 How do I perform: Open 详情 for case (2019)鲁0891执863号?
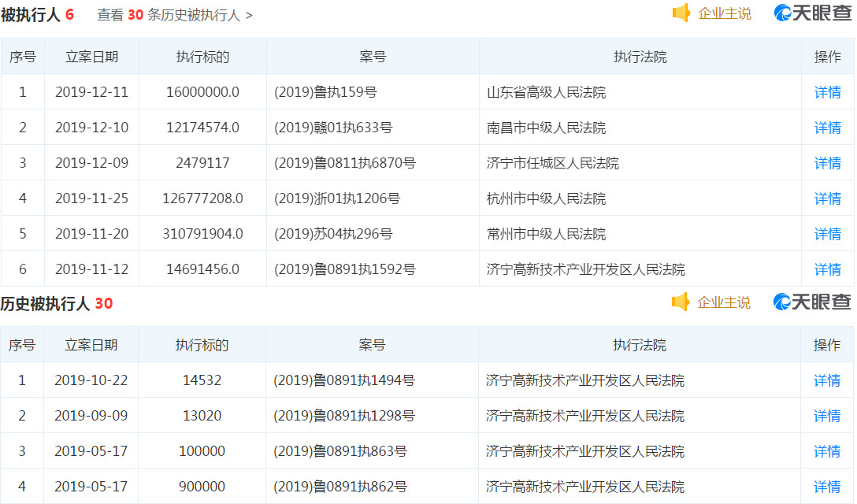click(x=827, y=451)
